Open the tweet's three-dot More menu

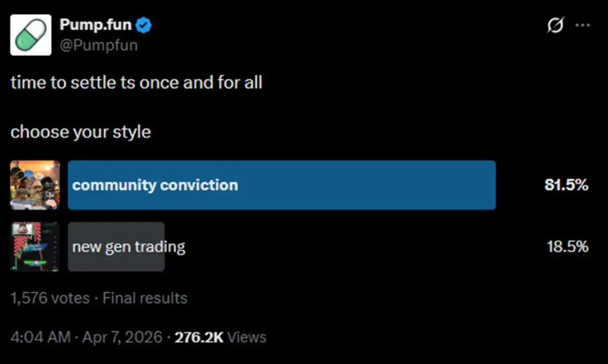583,25
